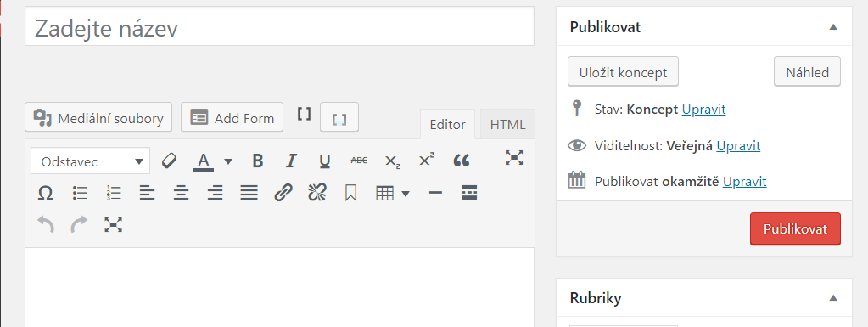Align text center

click(x=181, y=193)
